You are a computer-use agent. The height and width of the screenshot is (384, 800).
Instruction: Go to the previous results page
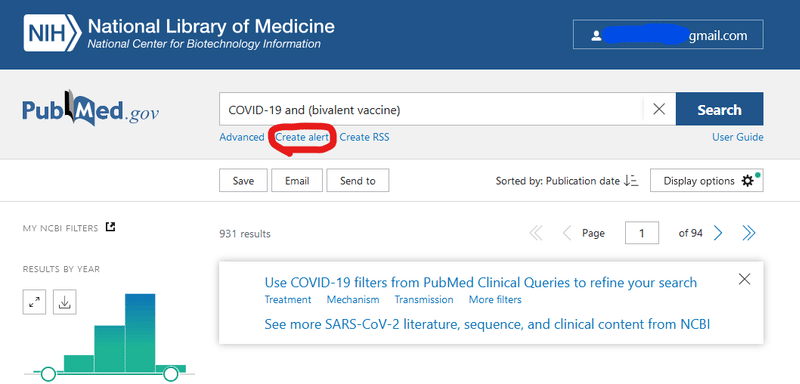click(x=566, y=233)
